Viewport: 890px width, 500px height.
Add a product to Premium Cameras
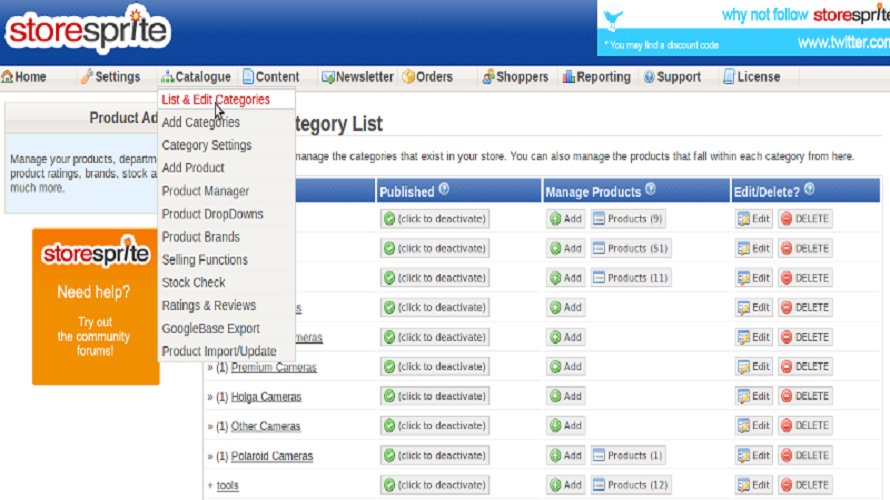click(x=566, y=367)
